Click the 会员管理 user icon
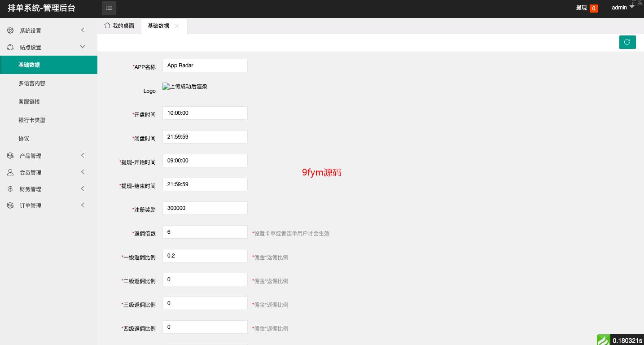This screenshot has height=345, width=644. coord(10,172)
